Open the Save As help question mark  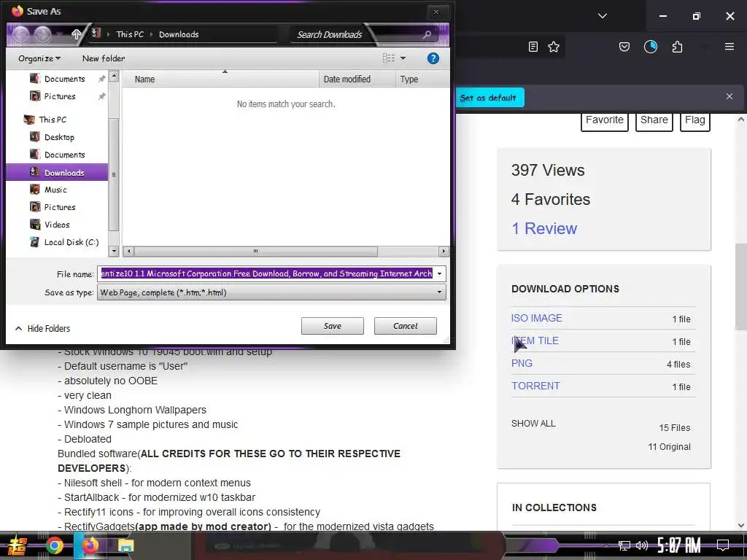click(433, 58)
